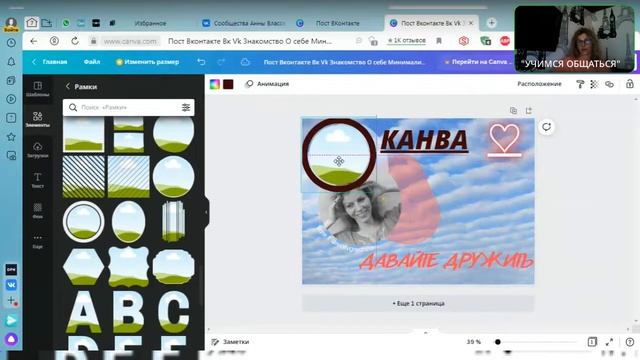Click the dark maroon color swatch
This screenshot has height=360, width=640.
(x=228, y=84)
